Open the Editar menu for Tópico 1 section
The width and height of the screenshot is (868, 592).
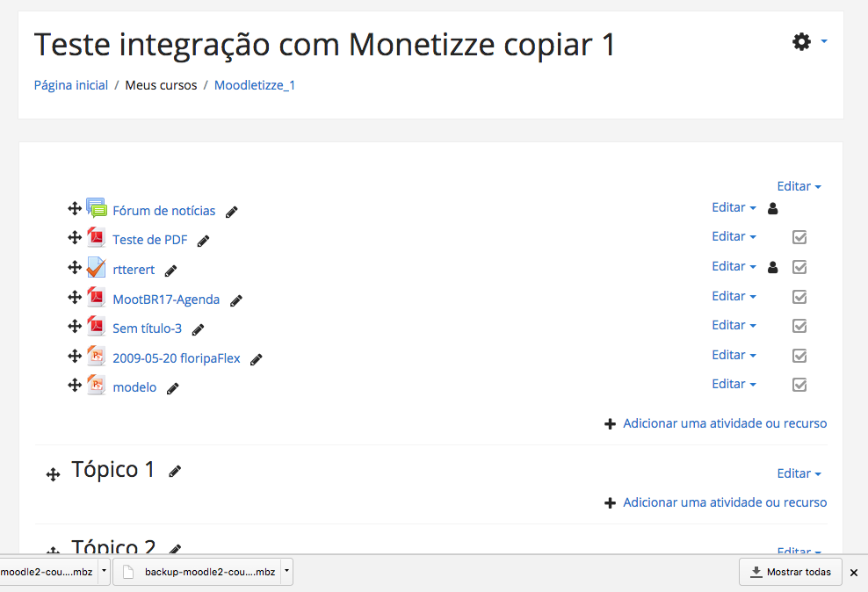(799, 473)
